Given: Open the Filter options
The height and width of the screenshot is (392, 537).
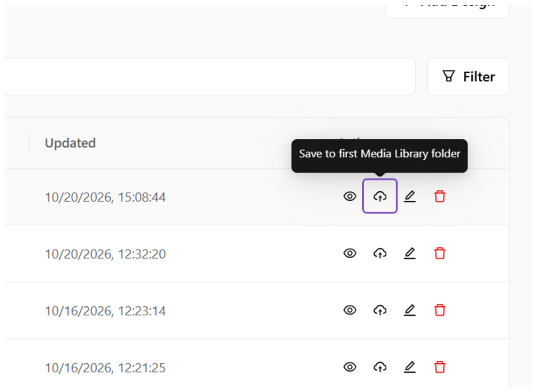Looking at the screenshot, I should tap(468, 76).
